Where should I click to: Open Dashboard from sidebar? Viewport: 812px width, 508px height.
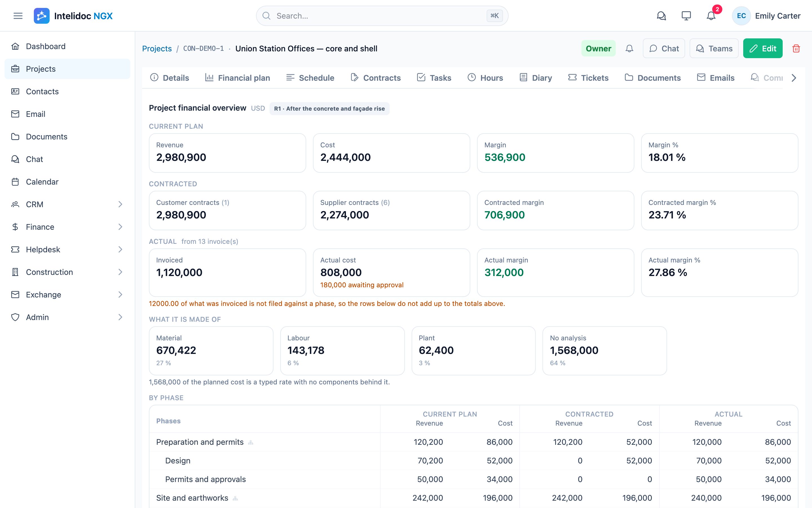tap(67, 46)
